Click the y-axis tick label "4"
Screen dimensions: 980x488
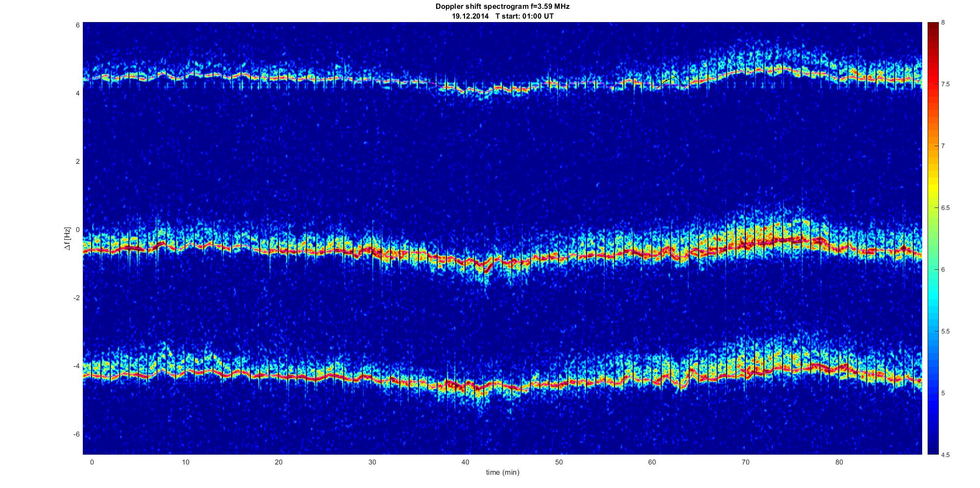click(77, 93)
